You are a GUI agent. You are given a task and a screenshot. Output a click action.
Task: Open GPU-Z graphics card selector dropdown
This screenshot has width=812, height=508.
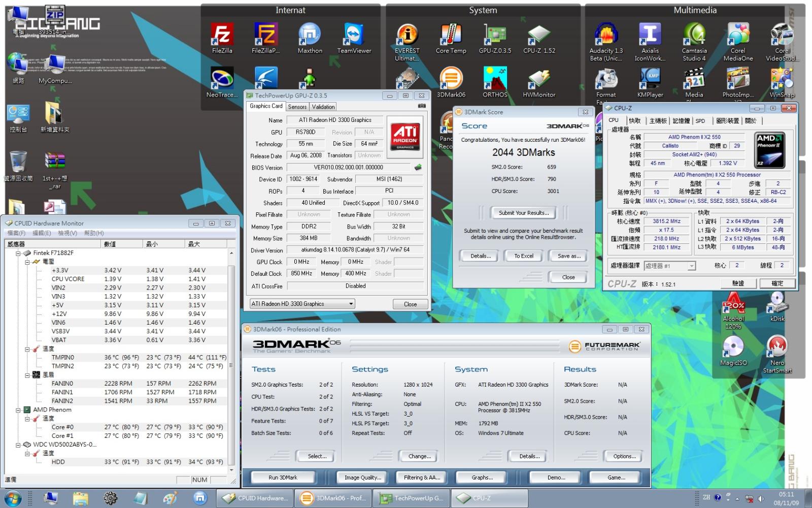tap(302, 304)
